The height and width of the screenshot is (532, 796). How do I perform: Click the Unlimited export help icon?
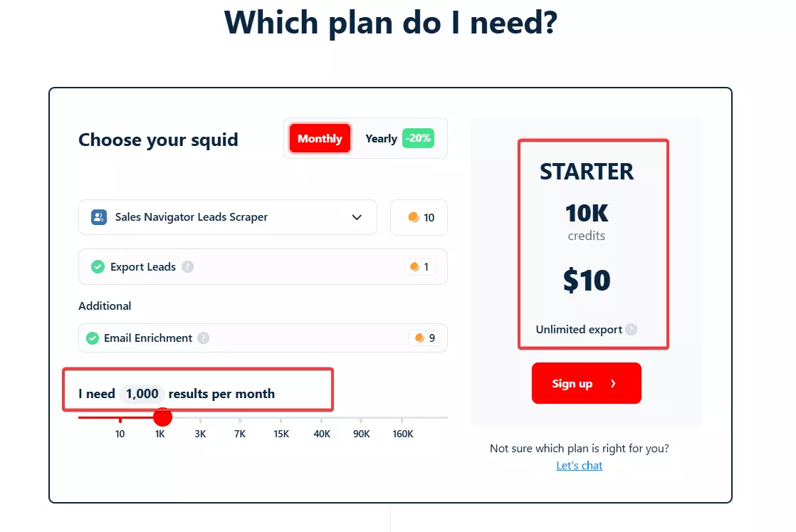click(631, 330)
